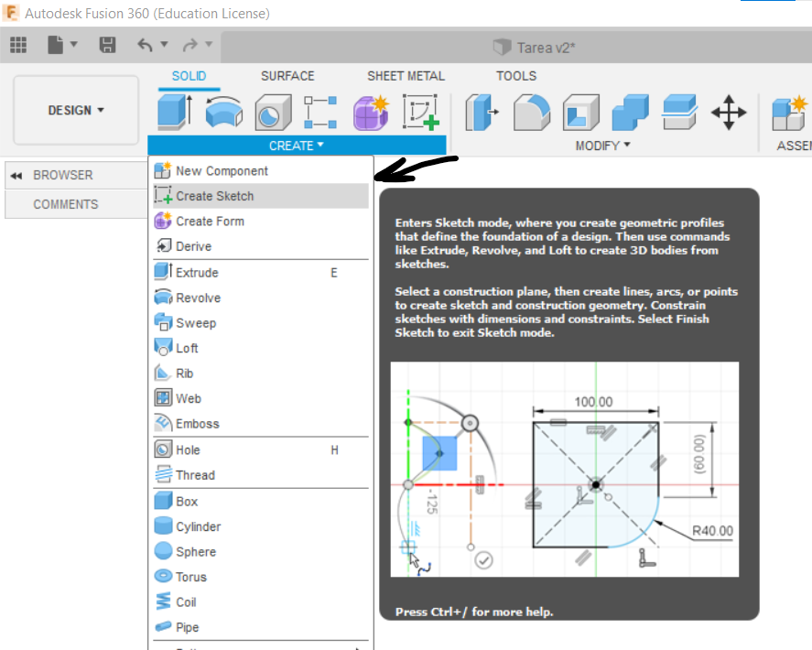
Task: Click the Fillet toolbar icon
Action: coord(531,112)
